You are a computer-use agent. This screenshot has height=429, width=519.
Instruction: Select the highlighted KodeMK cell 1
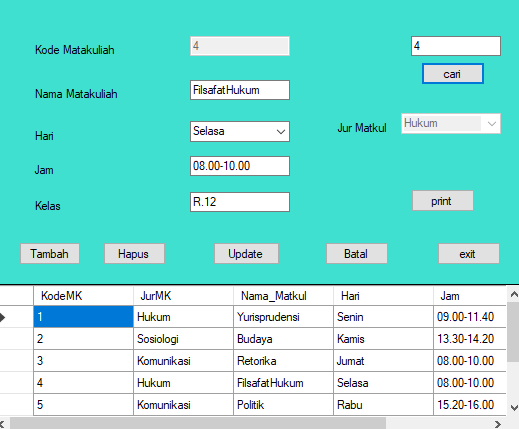[x=83, y=317]
